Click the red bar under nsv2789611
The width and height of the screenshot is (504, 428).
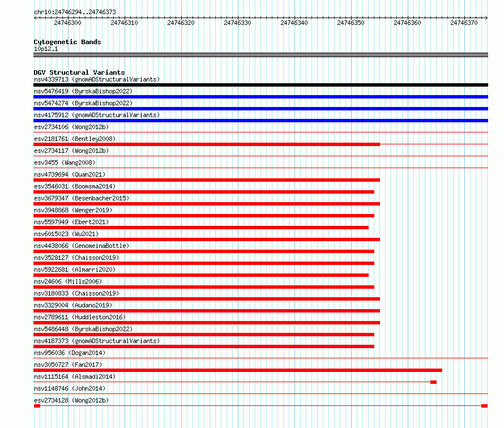pyautogui.click(x=207, y=323)
